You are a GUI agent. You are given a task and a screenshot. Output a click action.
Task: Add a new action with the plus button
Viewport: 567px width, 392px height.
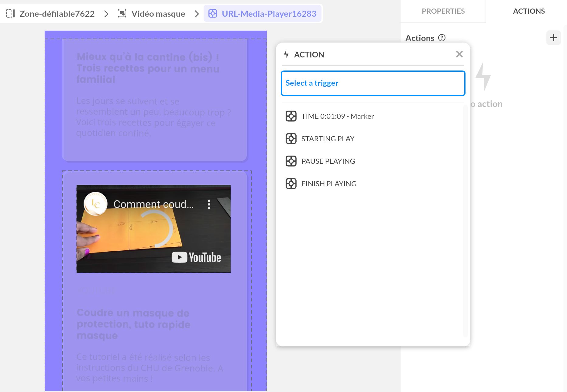pyautogui.click(x=554, y=38)
